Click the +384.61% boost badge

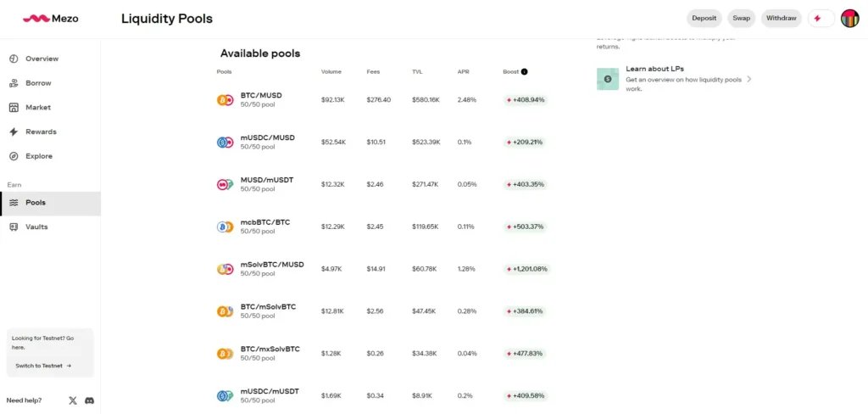(525, 311)
